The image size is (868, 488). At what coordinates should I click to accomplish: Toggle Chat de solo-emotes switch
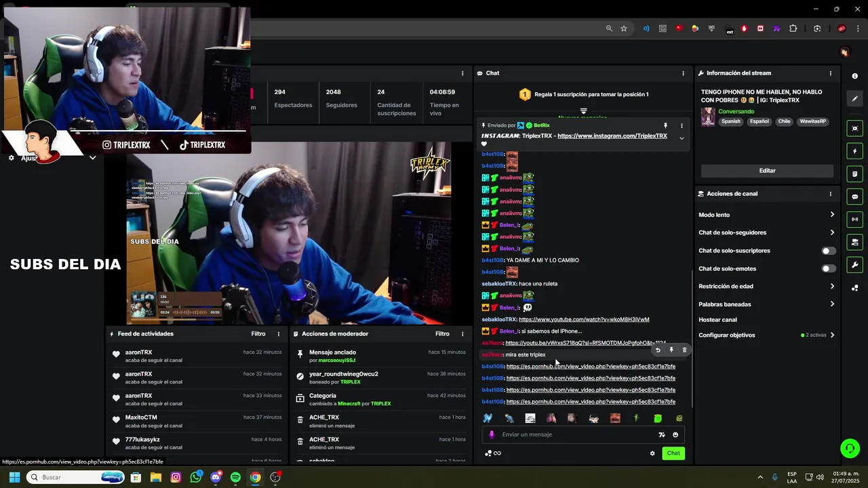tap(828, 268)
